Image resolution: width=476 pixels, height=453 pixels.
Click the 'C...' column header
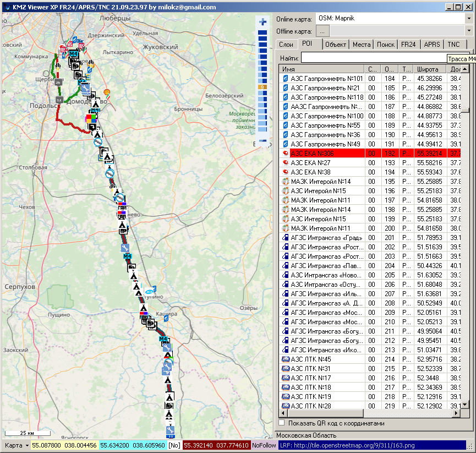tap(373, 69)
